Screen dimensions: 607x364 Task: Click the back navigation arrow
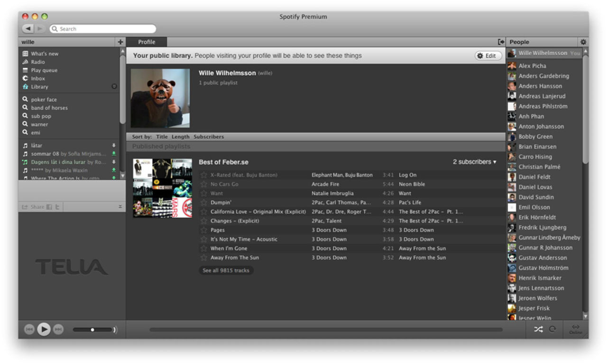pos(28,29)
